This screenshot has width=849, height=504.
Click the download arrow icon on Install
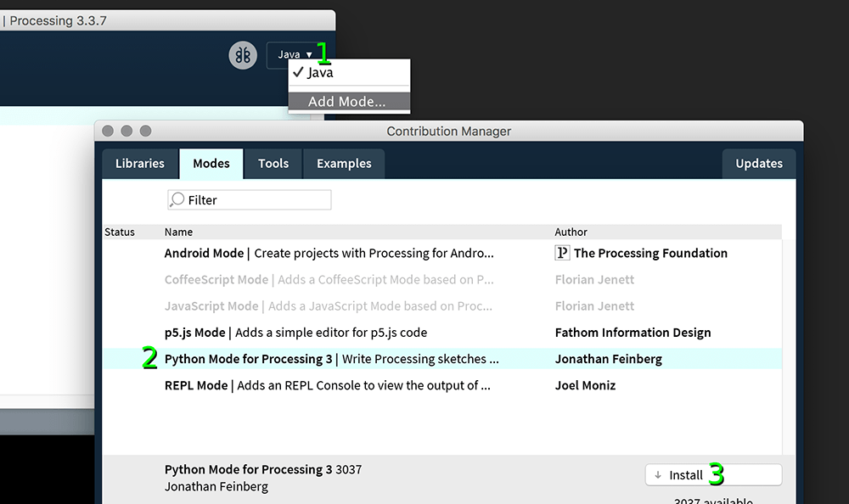(x=658, y=475)
